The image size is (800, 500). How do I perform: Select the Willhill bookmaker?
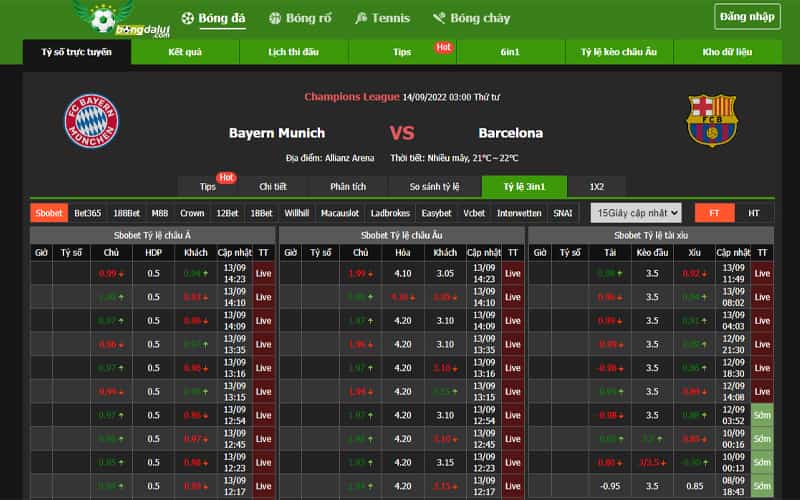click(297, 213)
